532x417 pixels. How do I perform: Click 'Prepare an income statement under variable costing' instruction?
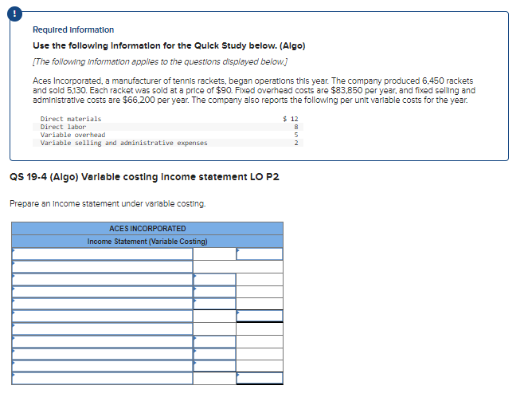click(108, 204)
